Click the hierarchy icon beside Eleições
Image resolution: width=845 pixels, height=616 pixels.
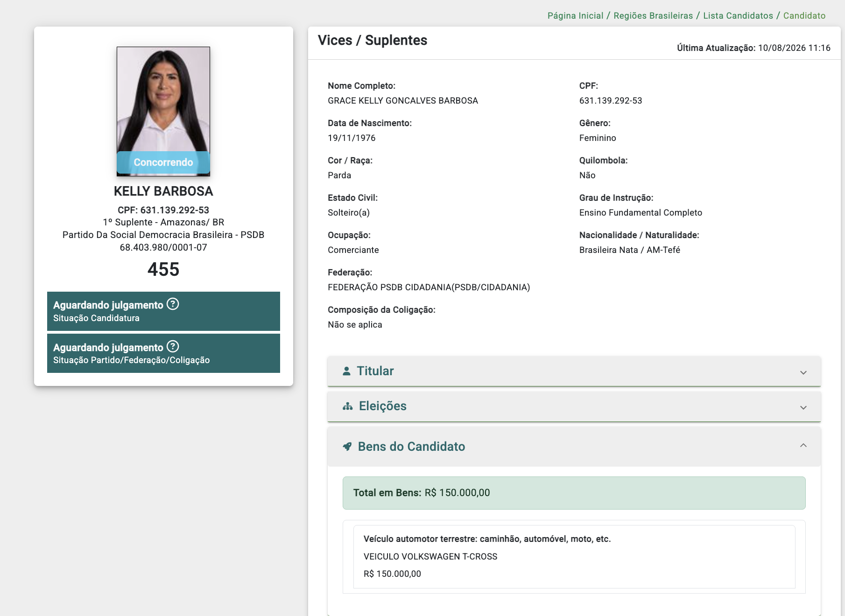348,406
